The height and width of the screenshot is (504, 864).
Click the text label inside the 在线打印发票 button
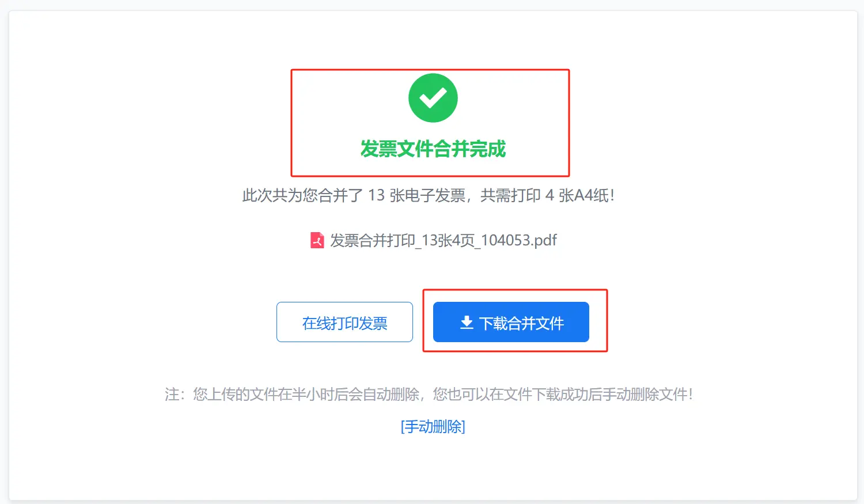pyautogui.click(x=344, y=324)
